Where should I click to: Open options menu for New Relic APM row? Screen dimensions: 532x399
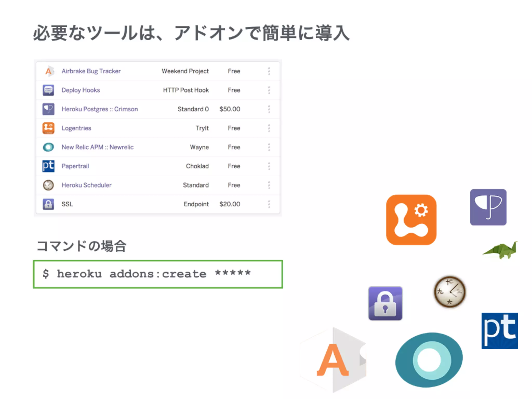269,147
